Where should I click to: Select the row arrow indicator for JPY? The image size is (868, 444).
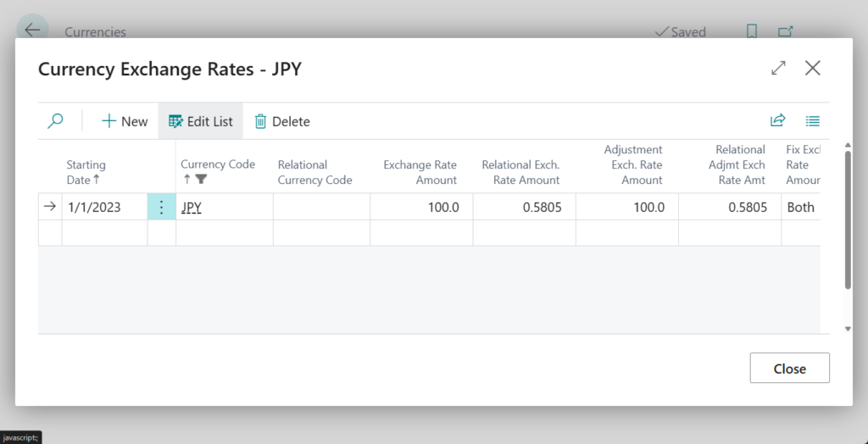click(x=50, y=208)
